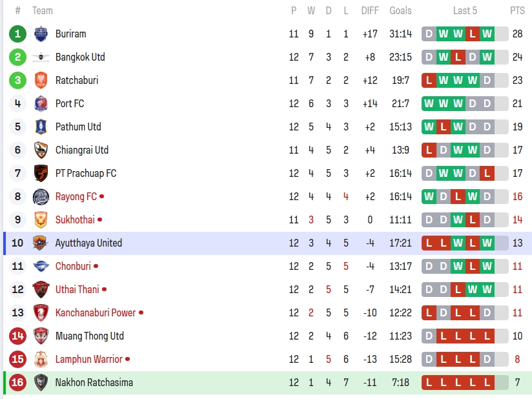Open Kanchanaburi Power team page
The height and width of the screenshot is (399, 532).
95,312
